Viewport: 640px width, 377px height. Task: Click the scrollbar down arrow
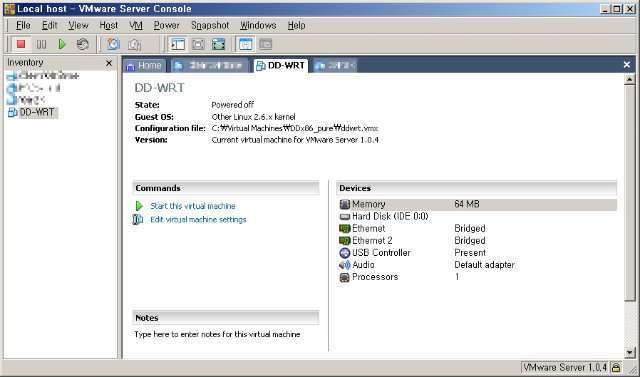point(629,353)
